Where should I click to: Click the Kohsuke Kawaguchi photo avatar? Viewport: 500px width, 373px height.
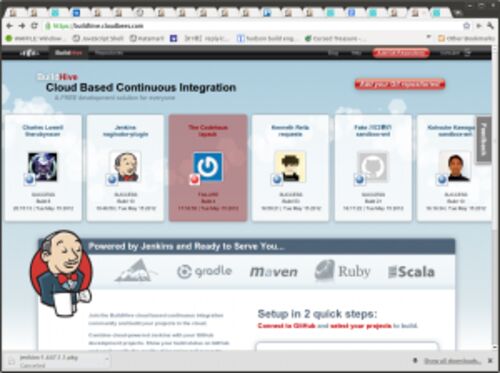point(455,167)
